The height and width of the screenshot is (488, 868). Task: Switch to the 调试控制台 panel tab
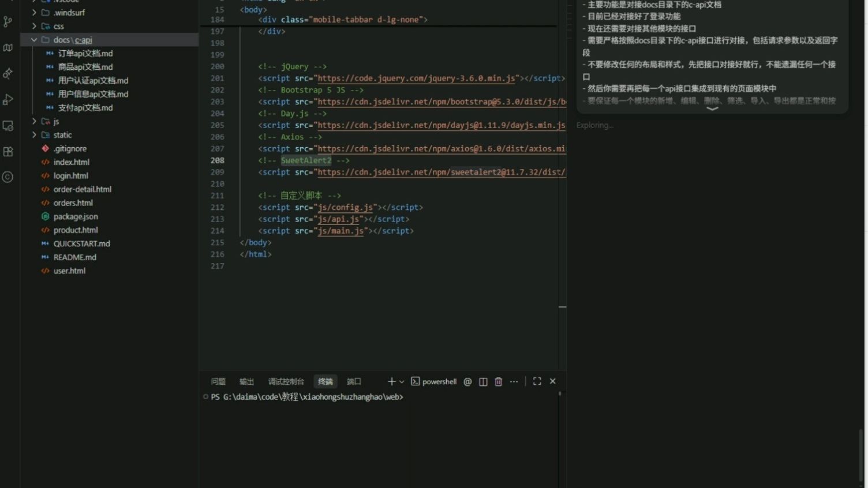coord(286,381)
